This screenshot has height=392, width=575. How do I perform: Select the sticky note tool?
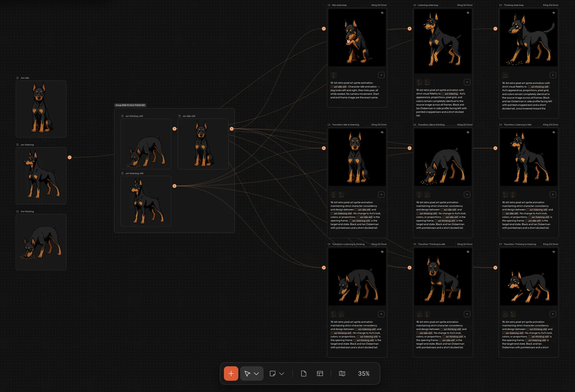coord(273,374)
